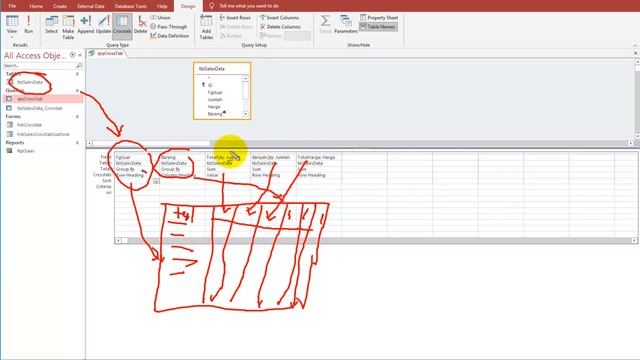Choose the Make Table query type
This screenshot has width=640, height=360.
[68, 27]
